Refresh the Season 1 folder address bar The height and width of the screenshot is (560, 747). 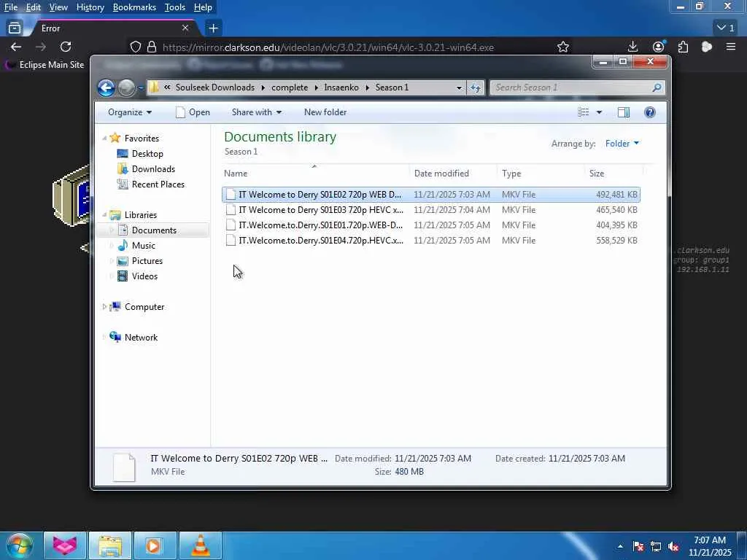point(476,87)
